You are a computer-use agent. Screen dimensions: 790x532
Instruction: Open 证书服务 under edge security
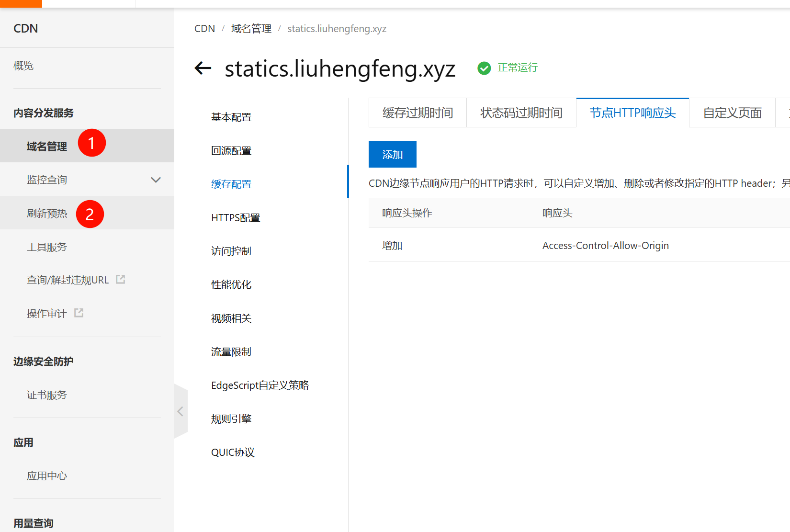coord(47,395)
